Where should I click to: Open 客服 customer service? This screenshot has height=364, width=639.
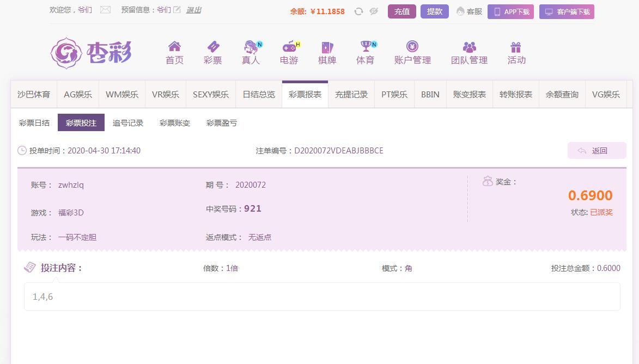pos(469,11)
